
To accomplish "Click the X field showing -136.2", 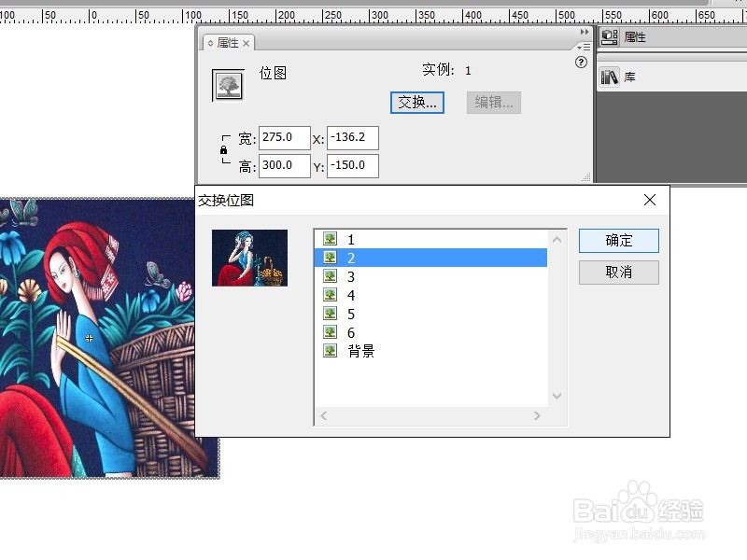I will click(x=353, y=137).
